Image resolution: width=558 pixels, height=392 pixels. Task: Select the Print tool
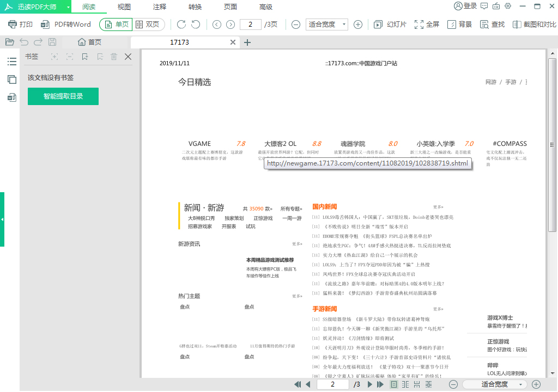pos(21,24)
